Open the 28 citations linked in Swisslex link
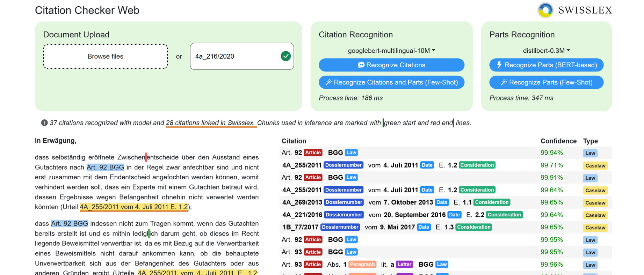This screenshot has width=644, height=275. pos(211,123)
